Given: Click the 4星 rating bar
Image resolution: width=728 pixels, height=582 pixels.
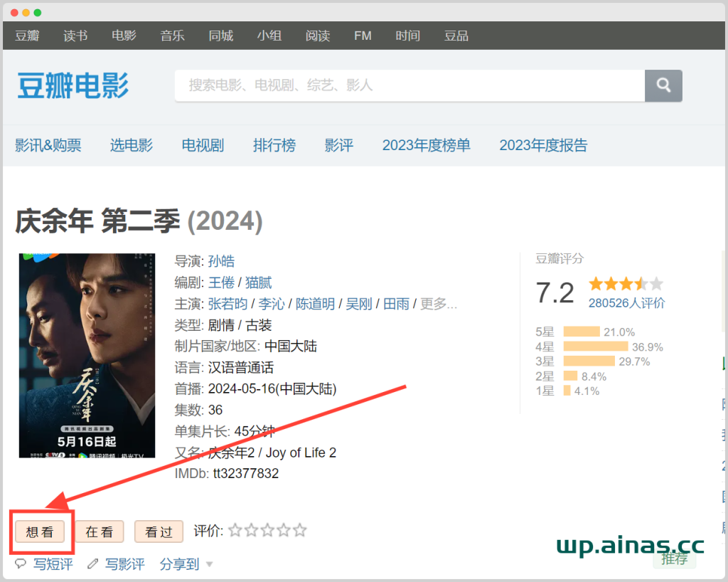Looking at the screenshot, I should [596, 346].
